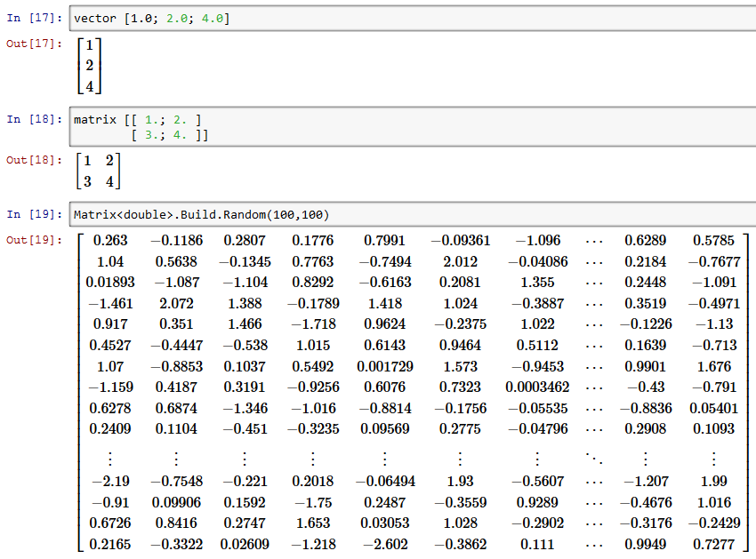756x559 pixels.
Task: Click matrix value 1.99
Action: click(713, 482)
